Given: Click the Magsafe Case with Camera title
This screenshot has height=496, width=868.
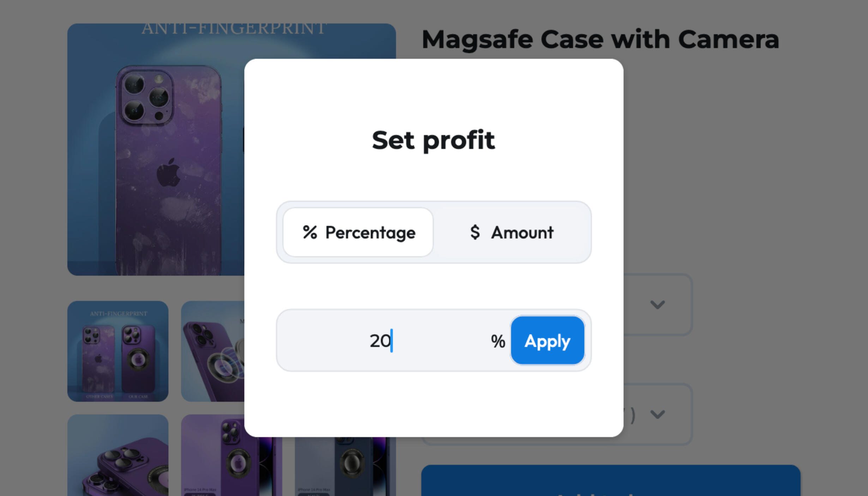Looking at the screenshot, I should 600,39.
